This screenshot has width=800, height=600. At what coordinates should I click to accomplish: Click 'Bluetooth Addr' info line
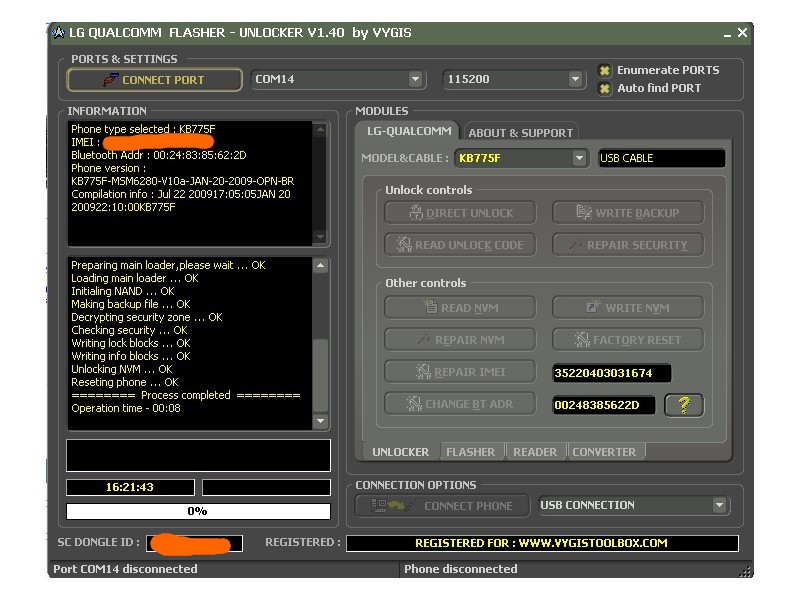coord(158,155)
